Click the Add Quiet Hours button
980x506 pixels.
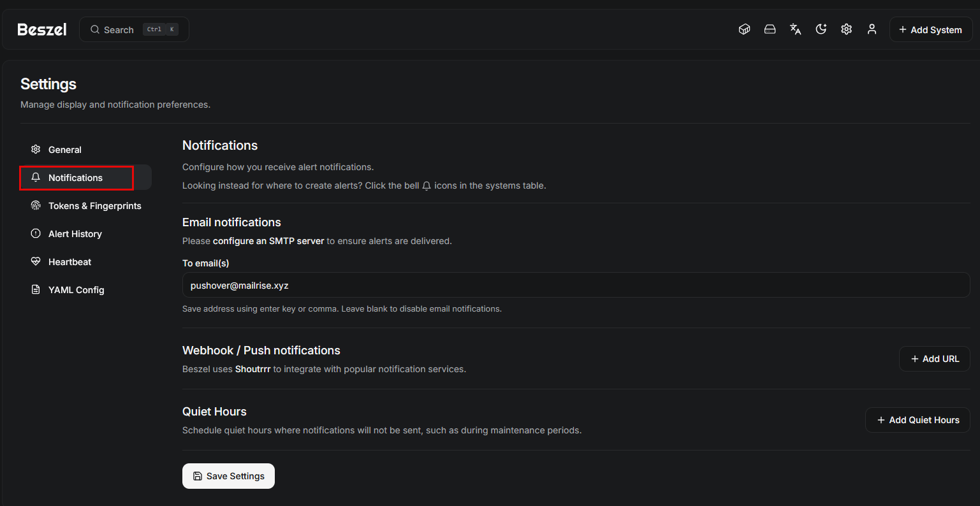(x=917, y=420)
